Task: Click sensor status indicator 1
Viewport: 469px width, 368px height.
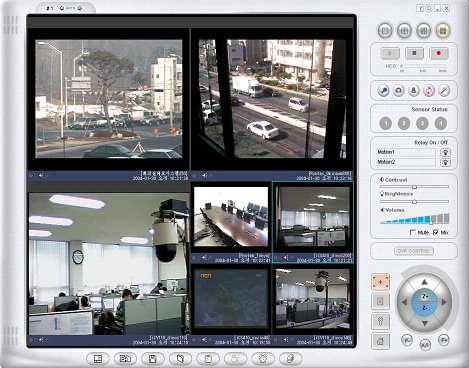Action: pyautogui.click(x=386, y=124)
